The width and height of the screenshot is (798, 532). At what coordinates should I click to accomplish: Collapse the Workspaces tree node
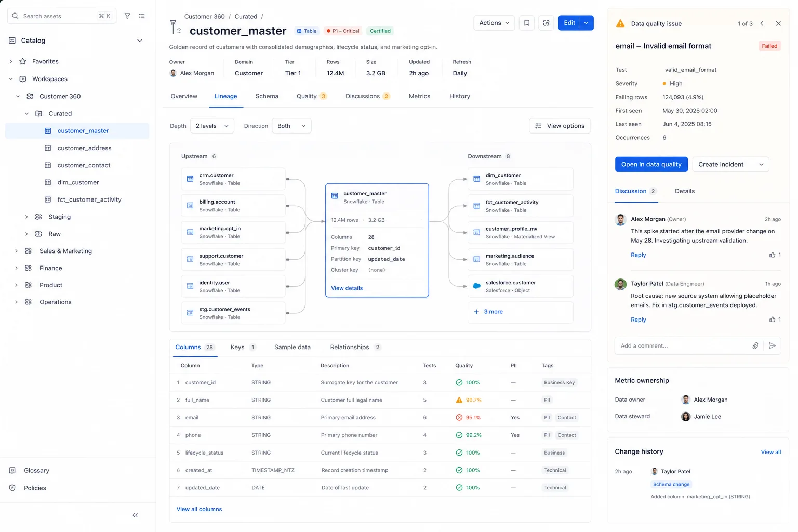[x=11, y=79]
